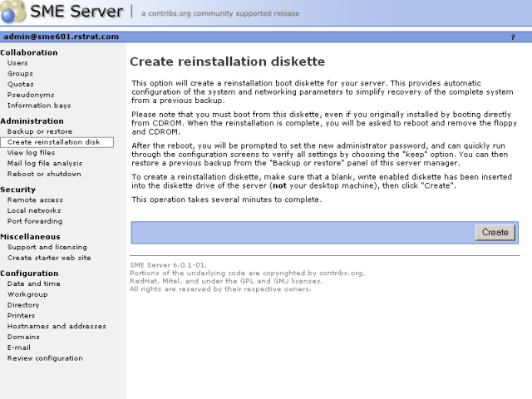Select Backup or restore
The height and width of the screenshot is (399, 532).
click(40, 131)
